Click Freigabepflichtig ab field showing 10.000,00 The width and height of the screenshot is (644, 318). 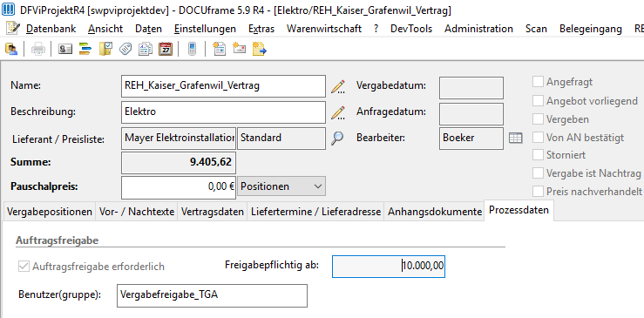click(x=389, y=266)
